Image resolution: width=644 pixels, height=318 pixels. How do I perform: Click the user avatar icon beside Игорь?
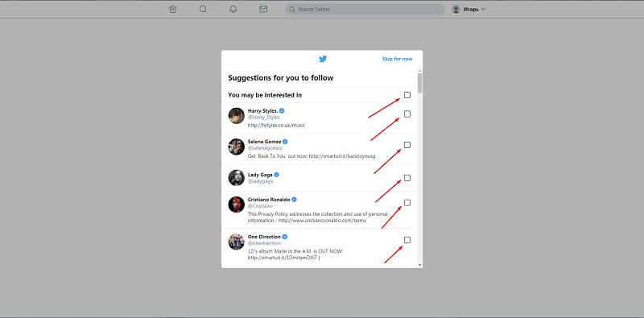[456, 9]
